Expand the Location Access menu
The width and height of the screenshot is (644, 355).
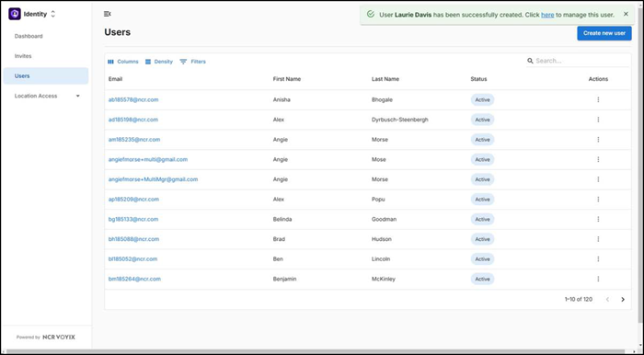(46, 96)
